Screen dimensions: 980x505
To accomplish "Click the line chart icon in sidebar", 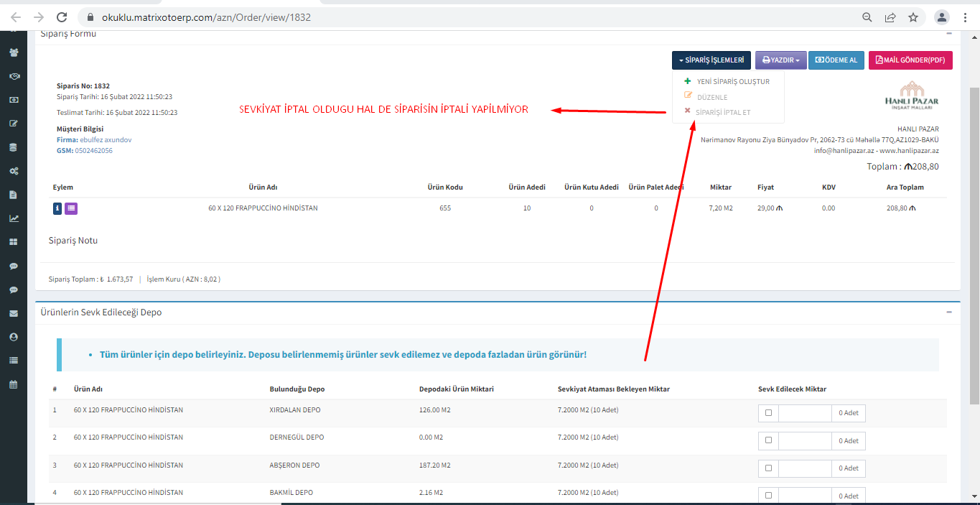I will tap(13, 218).
